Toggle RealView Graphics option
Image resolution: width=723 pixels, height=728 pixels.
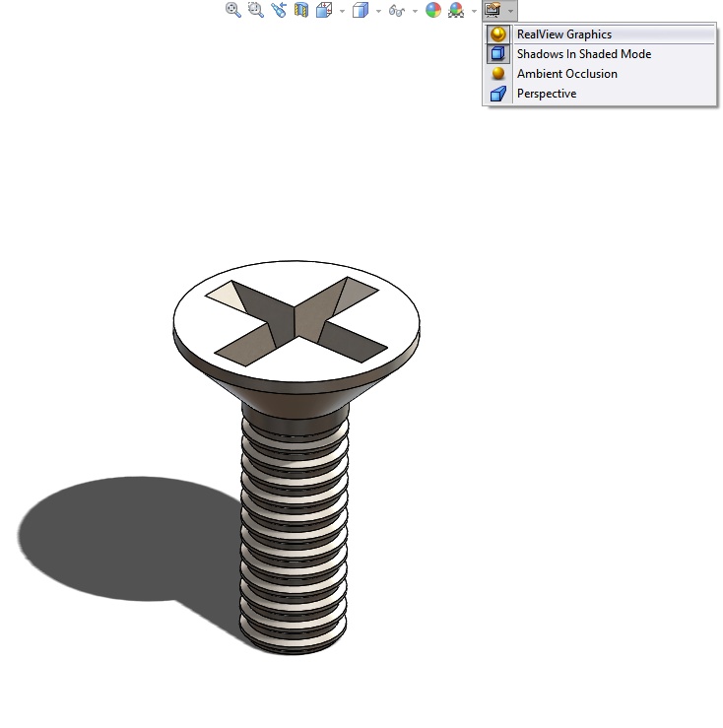point(600,34)
